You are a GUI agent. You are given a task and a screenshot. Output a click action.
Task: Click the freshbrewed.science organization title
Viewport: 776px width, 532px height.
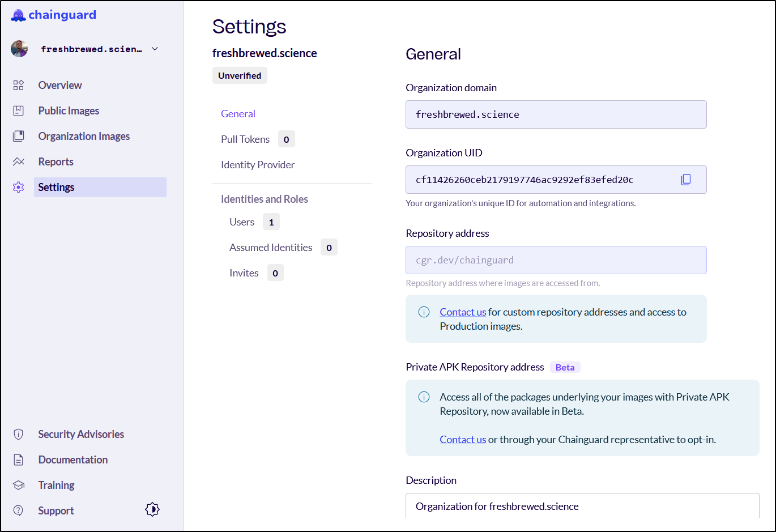point(265,53)
